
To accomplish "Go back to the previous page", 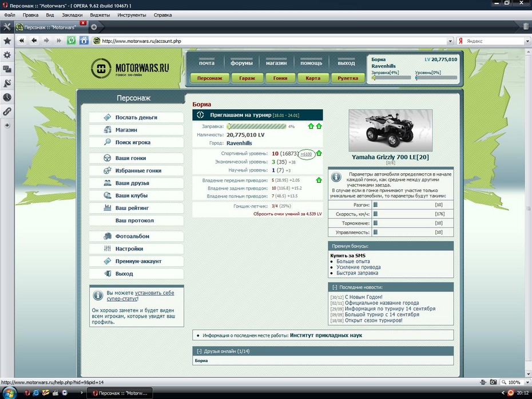I will [x=34, y=41].
